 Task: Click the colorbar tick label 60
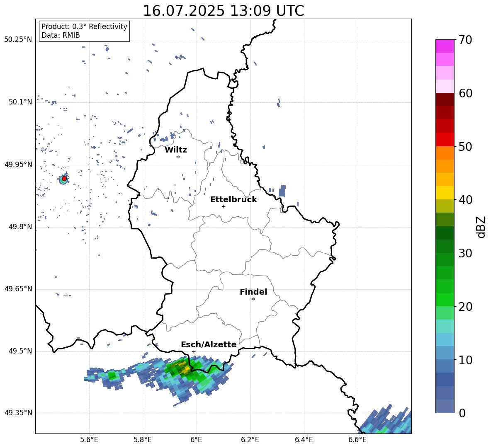click(465, 93)
